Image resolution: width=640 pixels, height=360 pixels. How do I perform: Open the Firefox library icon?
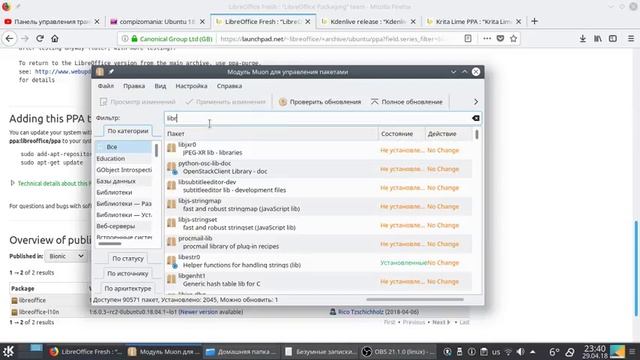pyautogui.click(x=598, y=38)
